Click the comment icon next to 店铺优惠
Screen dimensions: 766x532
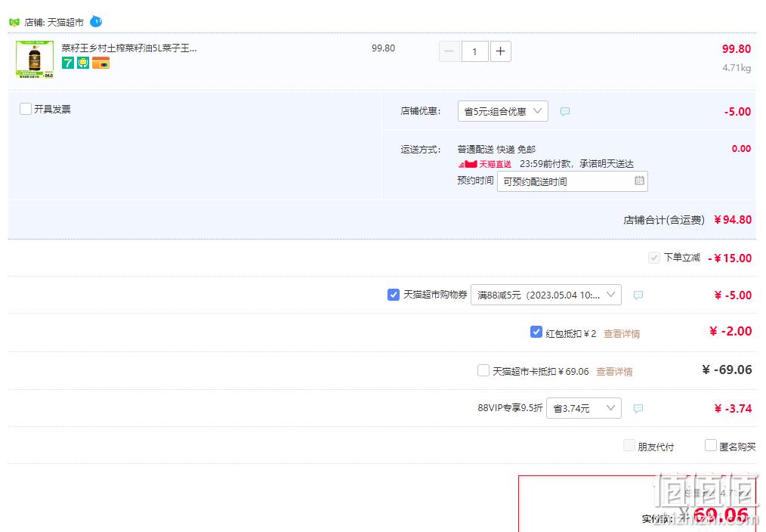[x=565, y=111]
